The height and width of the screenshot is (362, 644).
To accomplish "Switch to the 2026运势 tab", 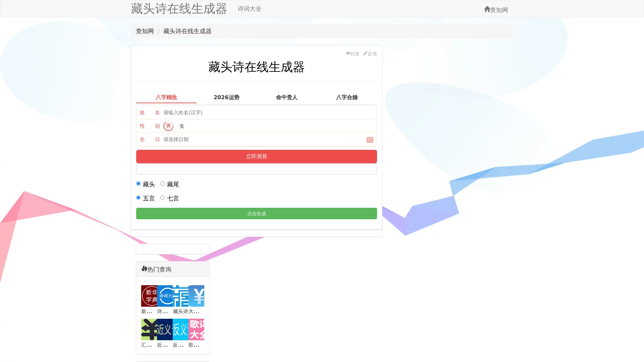I will [x=226, y=97].
